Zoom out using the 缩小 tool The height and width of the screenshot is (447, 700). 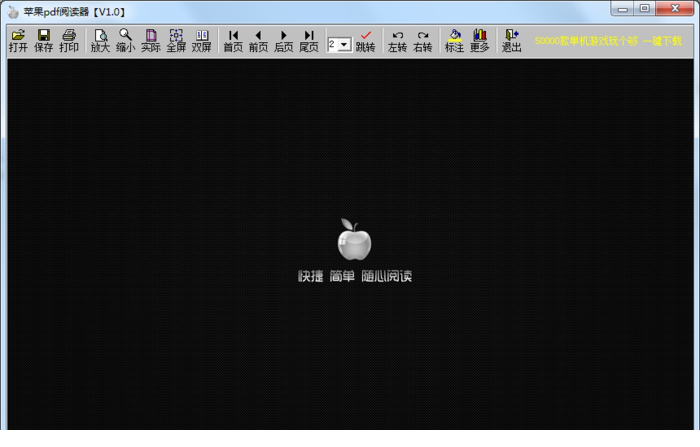[125, 41]
